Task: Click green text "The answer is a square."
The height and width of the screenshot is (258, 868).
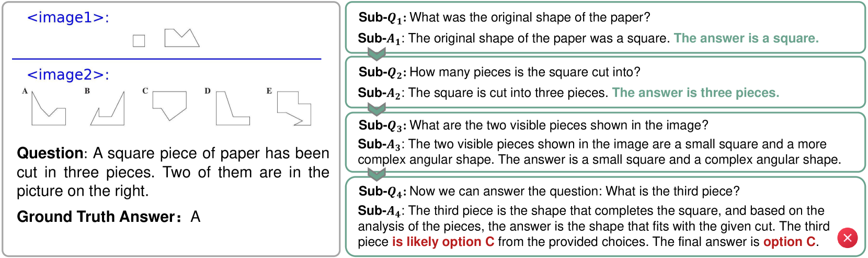Action: tap(746, 38)
